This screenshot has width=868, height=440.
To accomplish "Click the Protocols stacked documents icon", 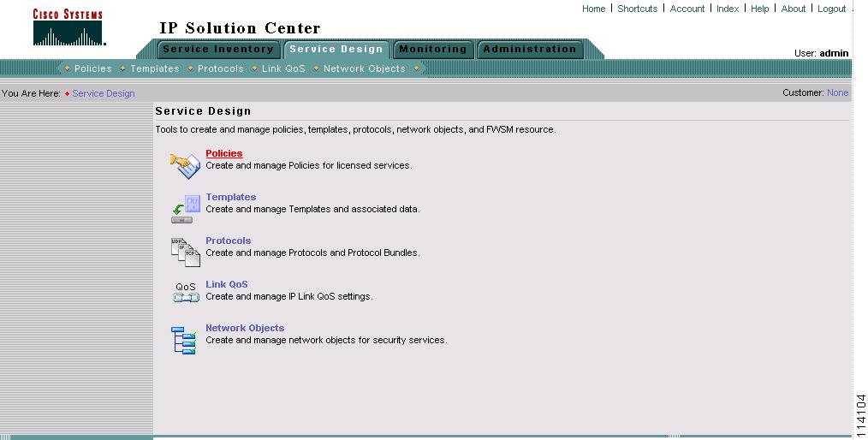I will tap(186, 253).
